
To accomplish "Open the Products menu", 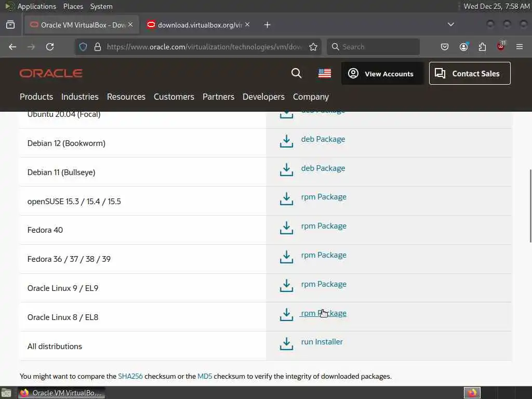I will click(x=36, y=97).
